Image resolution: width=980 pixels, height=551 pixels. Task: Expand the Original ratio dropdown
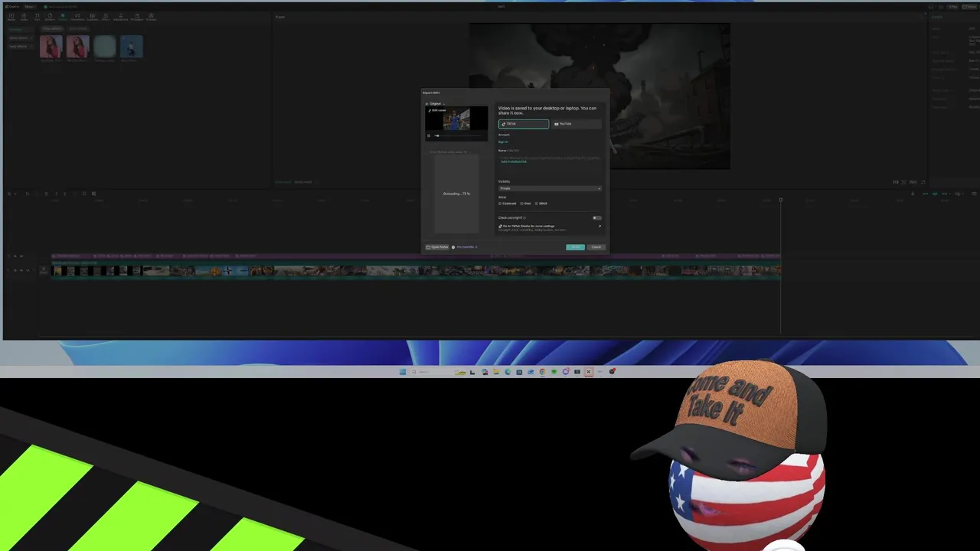[437, 103]
